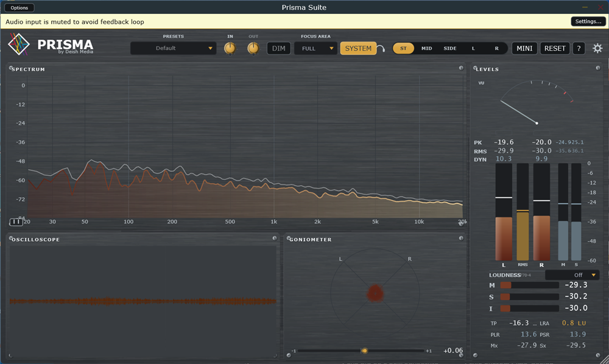Screen dimensions: 609x364
Task: Click the Mx value -27.9
Action: pyautogui.click(x=527, y=345)
